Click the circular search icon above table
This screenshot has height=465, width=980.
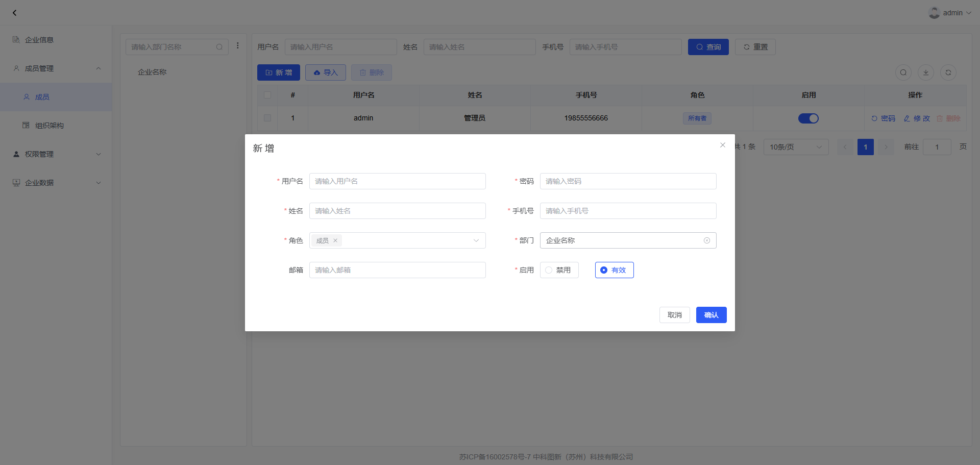click(x=903, y=72)
